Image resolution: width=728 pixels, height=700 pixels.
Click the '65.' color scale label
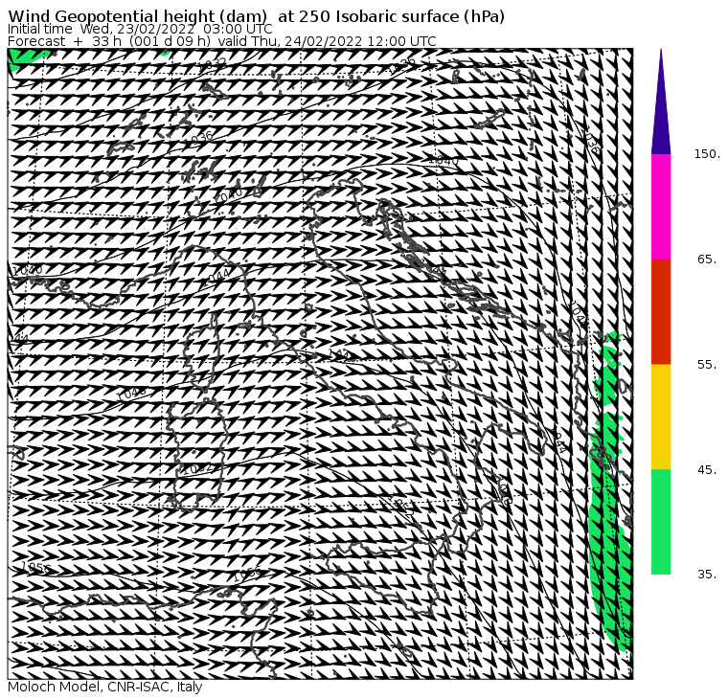pos(707,259)
